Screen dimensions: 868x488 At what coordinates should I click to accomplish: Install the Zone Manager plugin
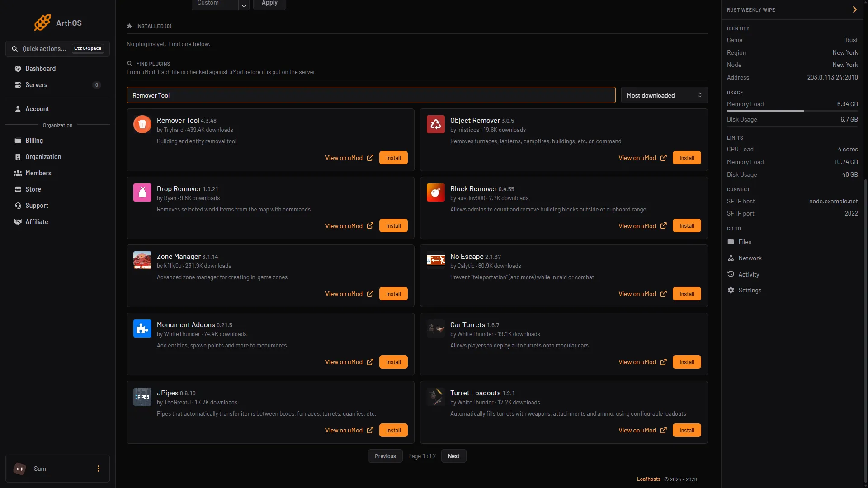coord(393,294)
